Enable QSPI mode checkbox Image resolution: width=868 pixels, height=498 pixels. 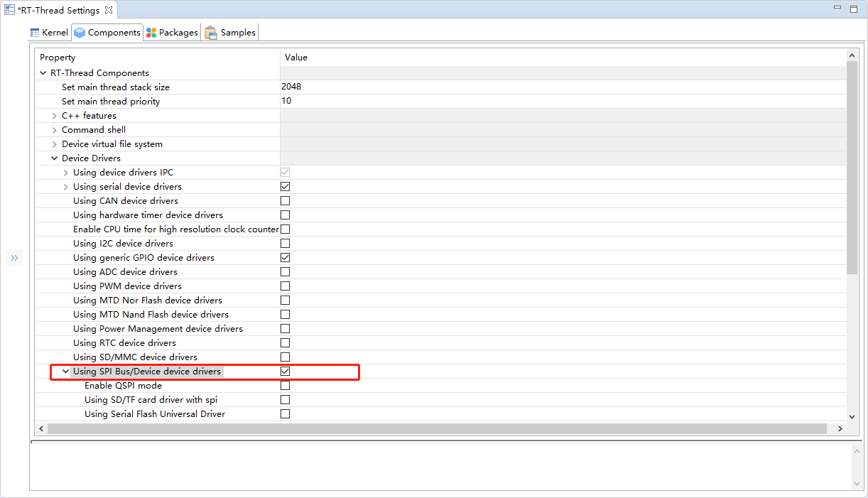[285, 386]
